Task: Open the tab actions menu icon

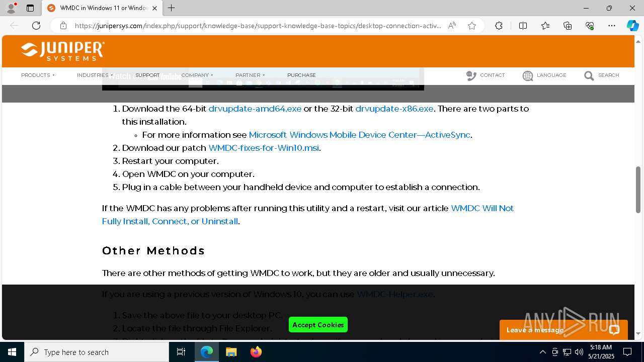Action: click(x=30, y=8)
